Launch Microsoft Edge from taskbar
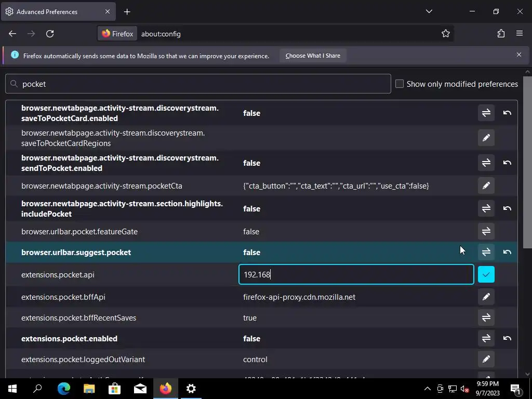532x399 pixels. [x=63, y=389]
